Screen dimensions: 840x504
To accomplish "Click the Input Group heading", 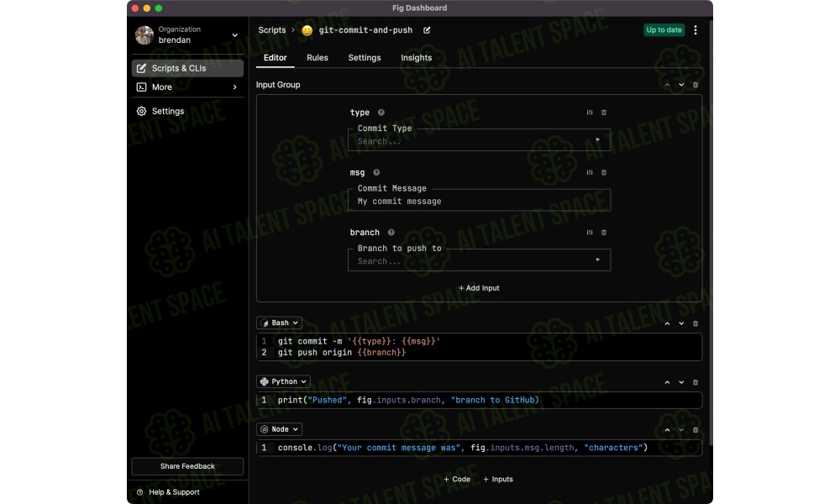I will 278,85.
